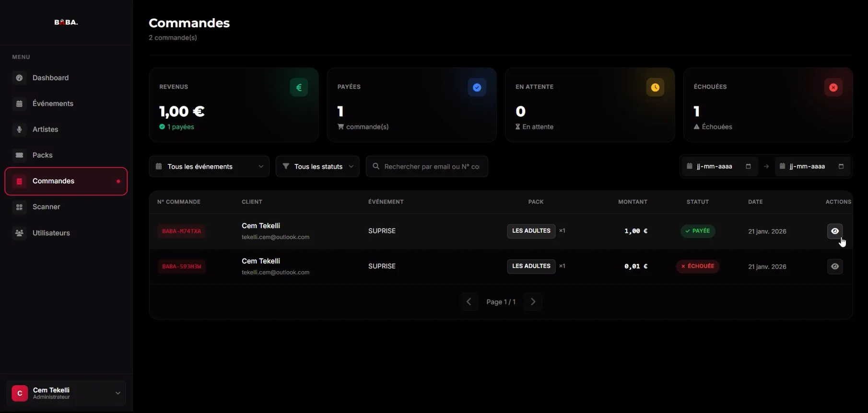This screenshot has height=413, width=868.
Task: Click the PAYÉE status badge
Action: (698, 231)
